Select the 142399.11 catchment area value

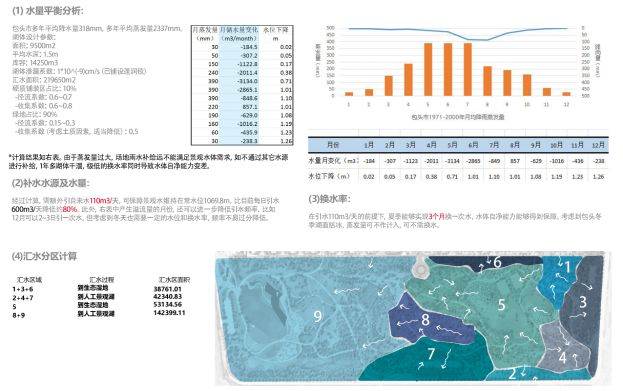(x=169, y=313)
